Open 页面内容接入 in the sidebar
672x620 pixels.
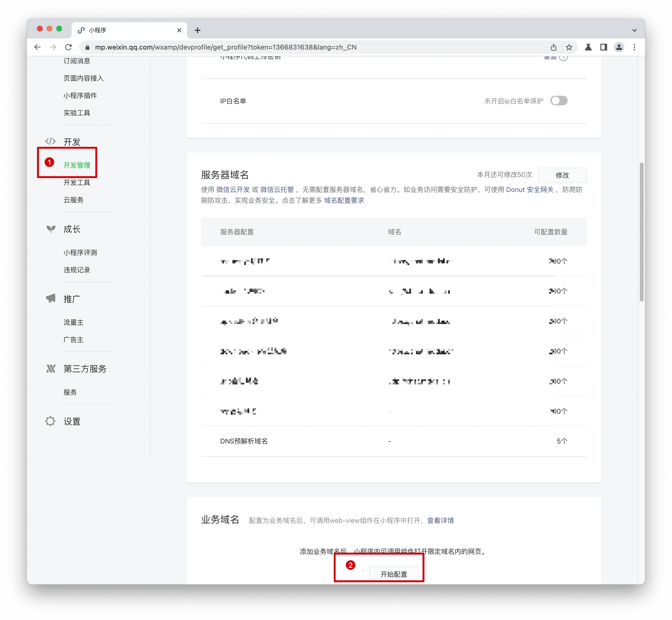point(83,78)
